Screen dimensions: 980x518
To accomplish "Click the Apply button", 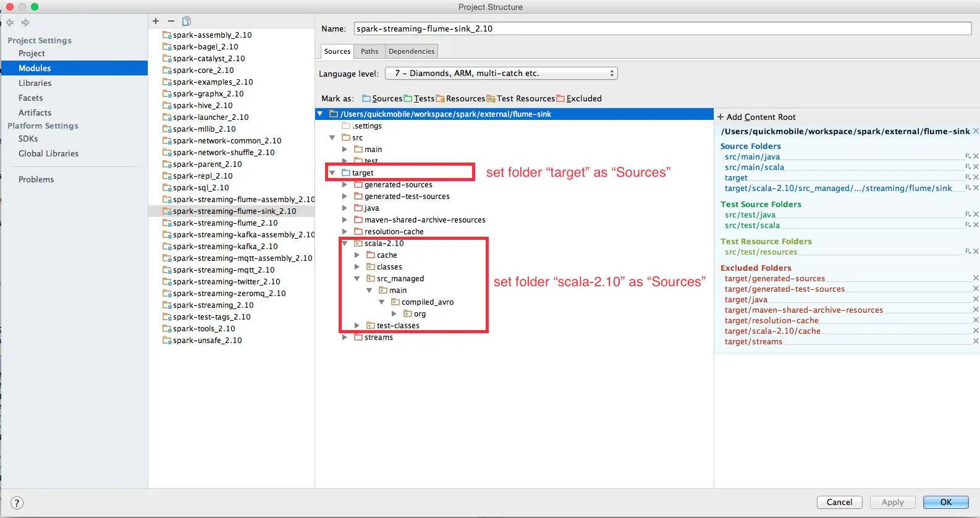I will pos(892,502).
